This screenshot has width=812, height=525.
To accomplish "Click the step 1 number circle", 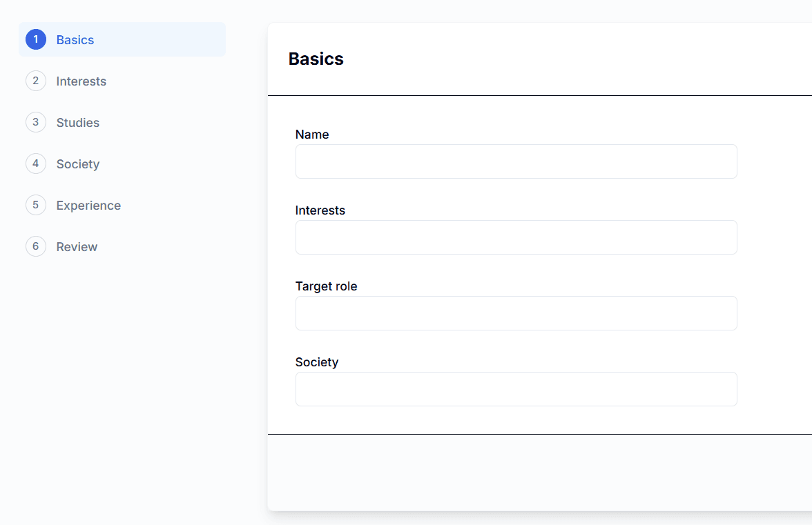I will click(x=36, y=40).
